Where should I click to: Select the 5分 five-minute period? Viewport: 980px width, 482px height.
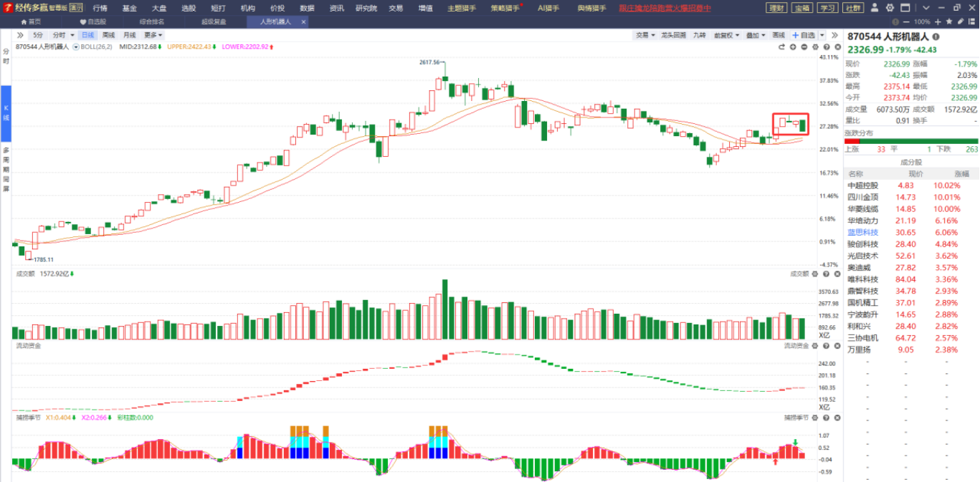38,35
